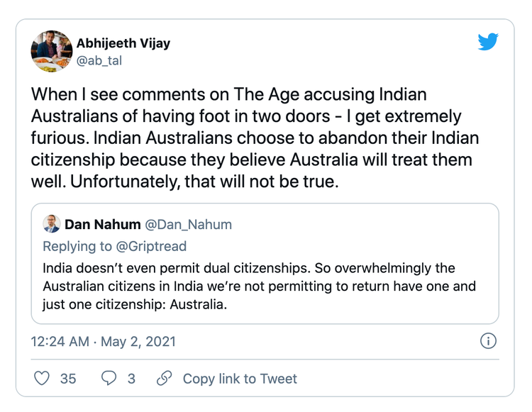The height and width of the screenshot is (412, 532).
Task: Click the May 2, 2021 date
Action: 138,342
